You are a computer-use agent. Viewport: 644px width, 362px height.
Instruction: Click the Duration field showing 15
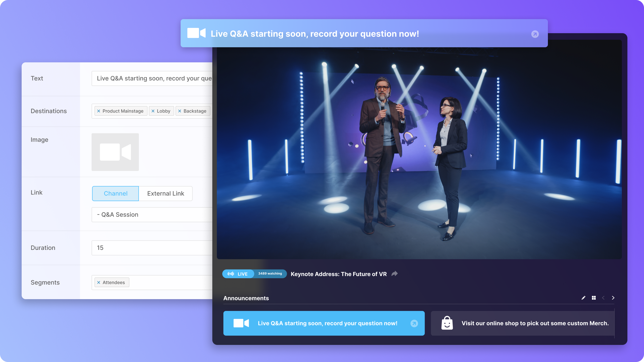pos(152,248)
